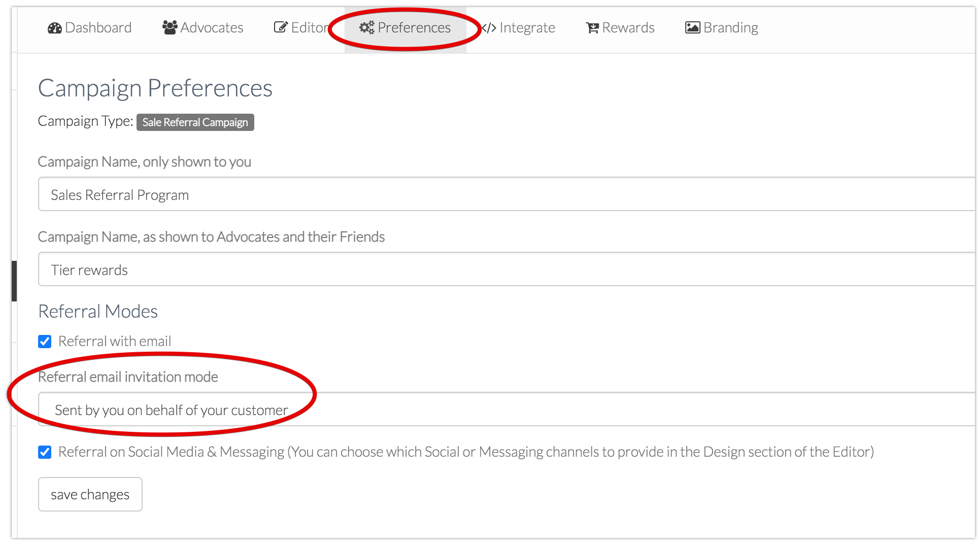The width and height of the screenshot is (980, 543).
Task: Click the Campaign Preferences heading
Action: click(155, 88)
